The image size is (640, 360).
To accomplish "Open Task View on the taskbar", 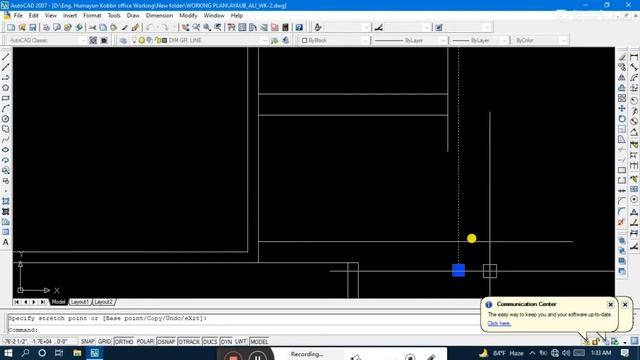I will tap(59, 353).
